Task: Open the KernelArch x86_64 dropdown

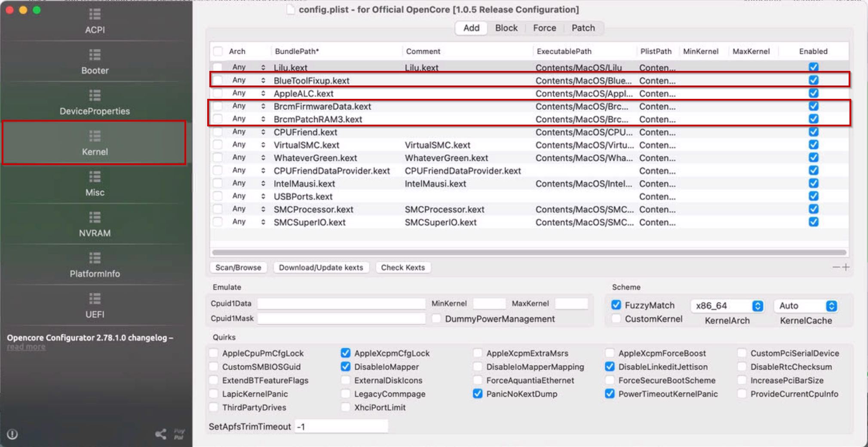Action: click(758, 306)
